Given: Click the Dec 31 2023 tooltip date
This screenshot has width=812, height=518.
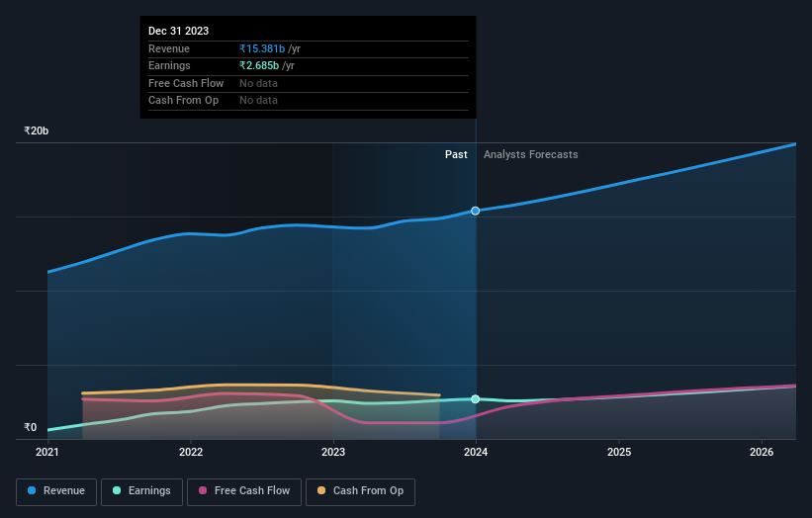Looking at the screenshot, I should pyautogui.click(x=179, y=31).
